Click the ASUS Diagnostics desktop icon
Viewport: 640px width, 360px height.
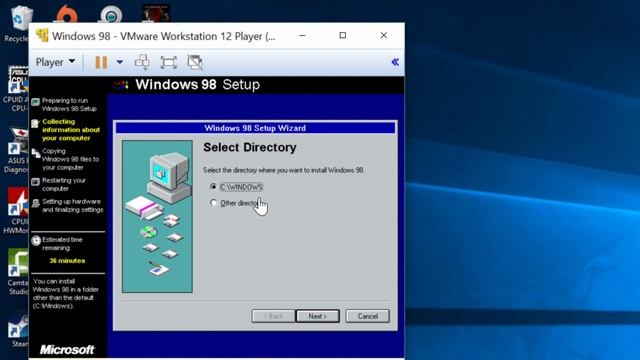[x=16, y=150]
